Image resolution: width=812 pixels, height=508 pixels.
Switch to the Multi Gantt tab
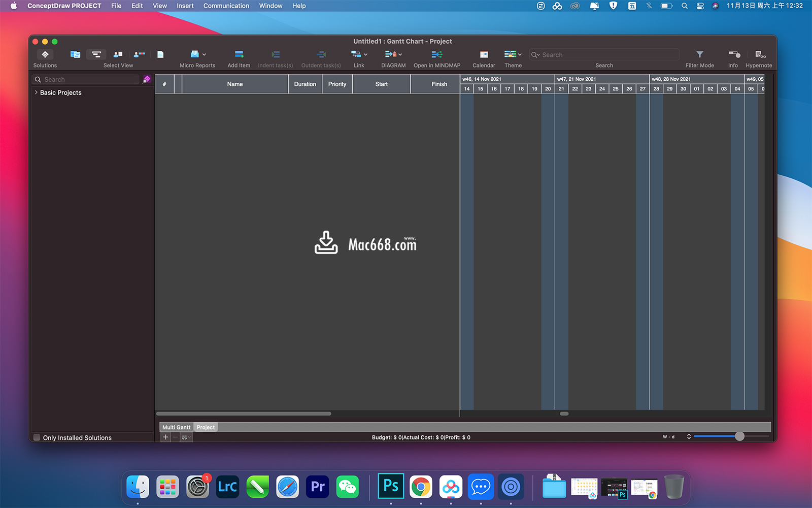[x=176, y=427]
